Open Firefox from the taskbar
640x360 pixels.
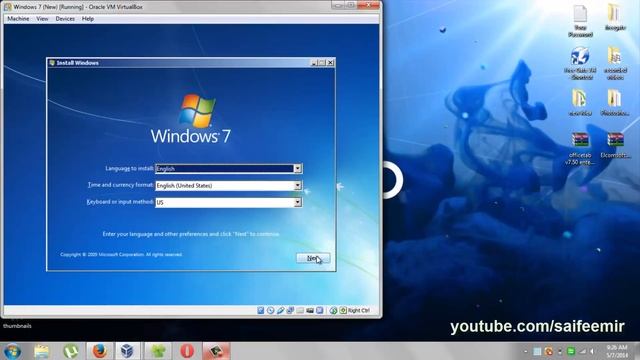point(100,351)
